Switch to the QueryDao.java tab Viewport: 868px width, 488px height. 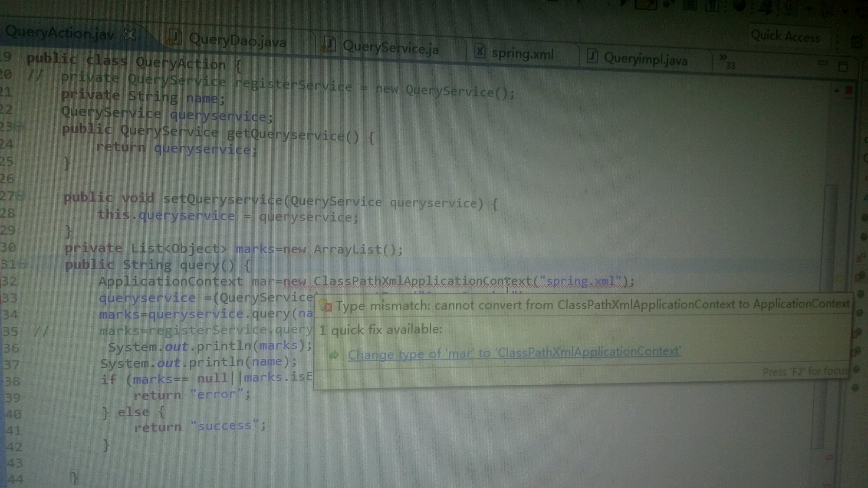point(237,41)
